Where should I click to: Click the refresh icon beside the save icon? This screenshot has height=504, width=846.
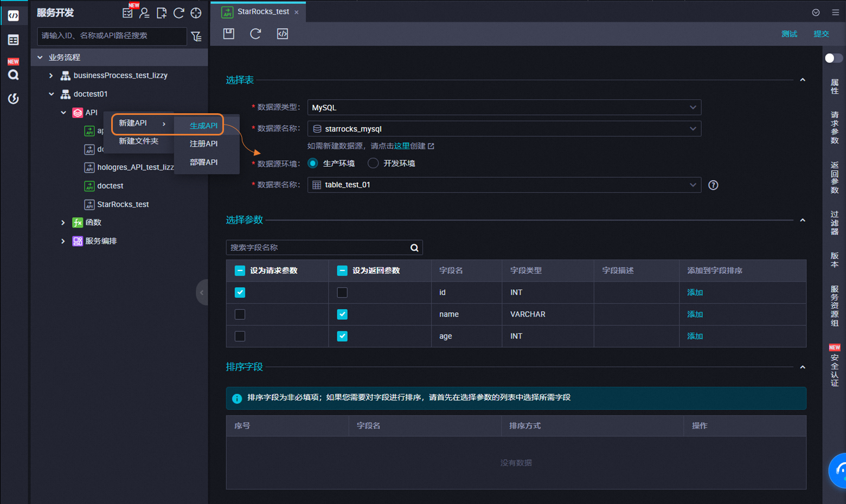(x=255, y=34)
